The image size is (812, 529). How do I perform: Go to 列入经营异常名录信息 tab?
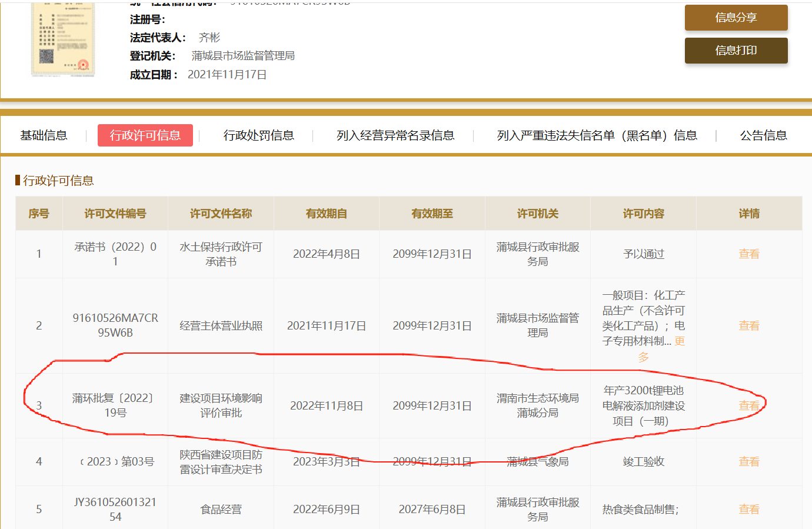[395, 135]
